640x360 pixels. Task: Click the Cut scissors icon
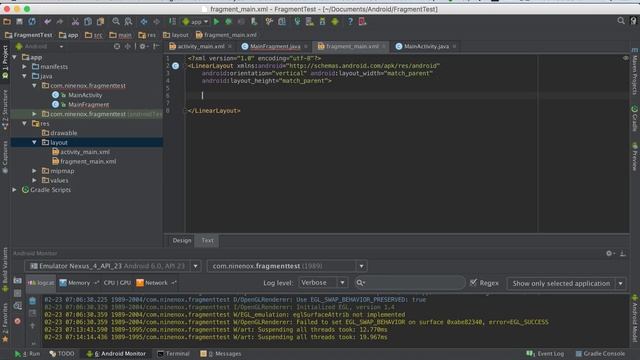pyautogui.click(x=75, y=21)
